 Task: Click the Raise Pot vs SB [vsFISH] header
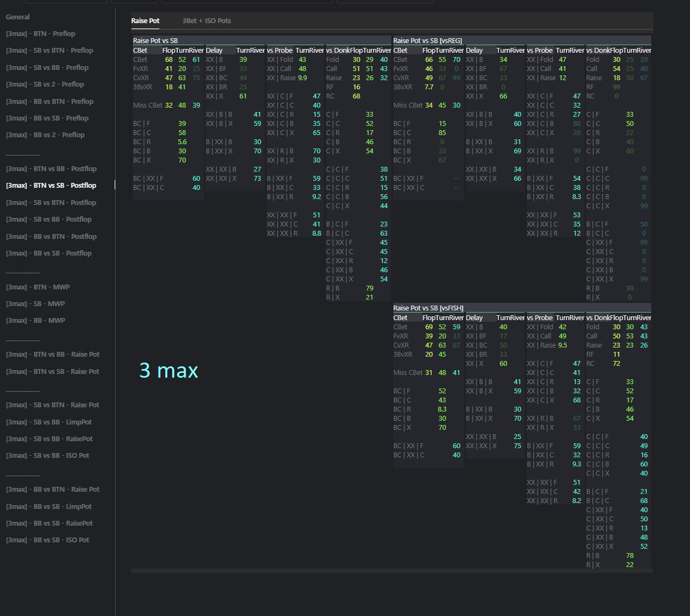(428, 308)
